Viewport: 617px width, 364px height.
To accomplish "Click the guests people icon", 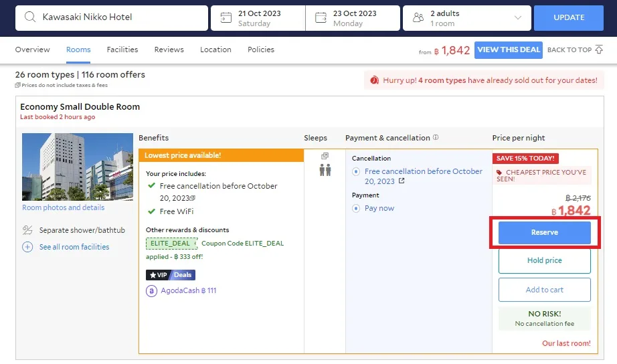I will coord(418,17).
